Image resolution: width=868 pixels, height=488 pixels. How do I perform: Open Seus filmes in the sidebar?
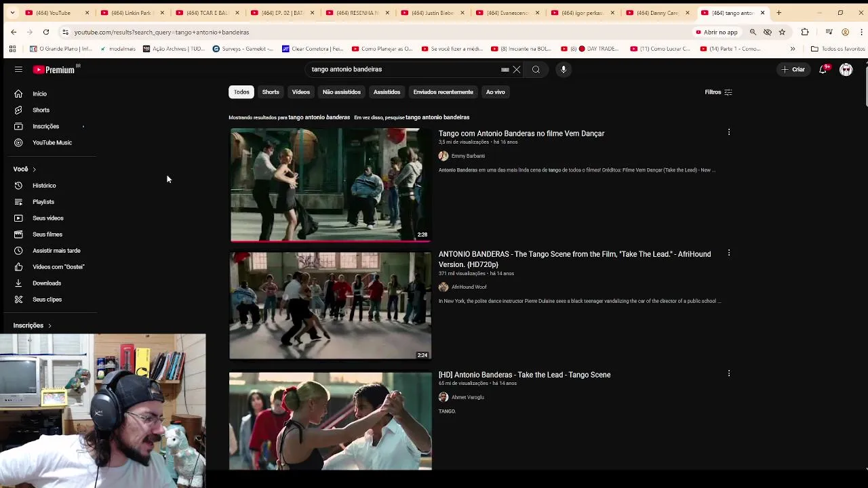click(x=49, y=234)
